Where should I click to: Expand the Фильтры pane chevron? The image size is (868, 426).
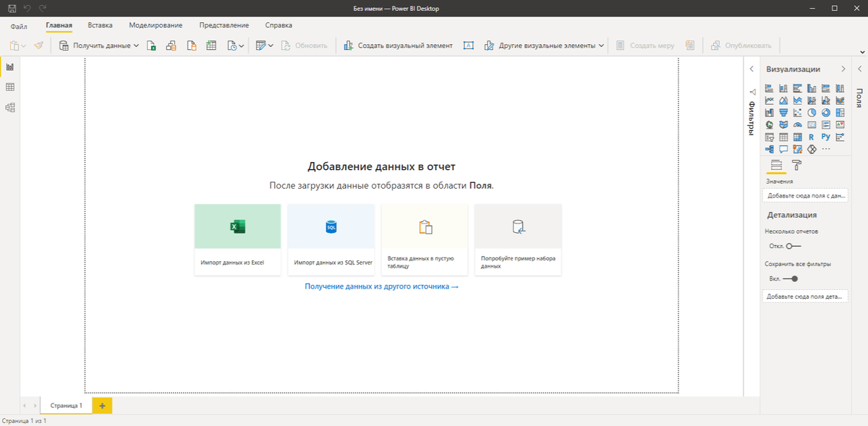click(x=751, y=69)
